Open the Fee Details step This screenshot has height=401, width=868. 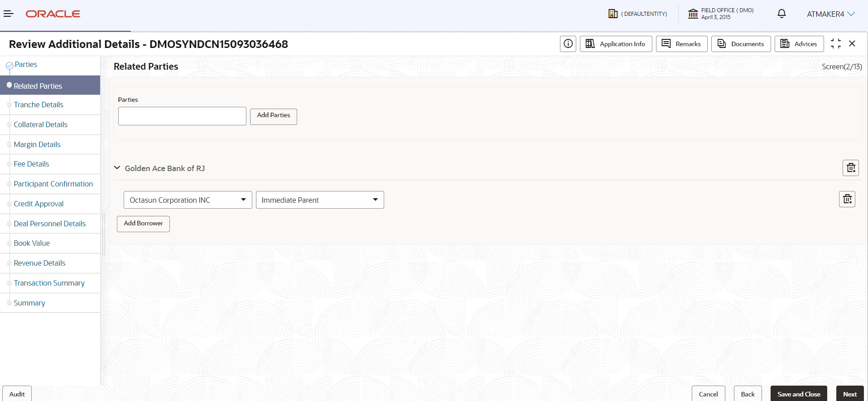31,164
